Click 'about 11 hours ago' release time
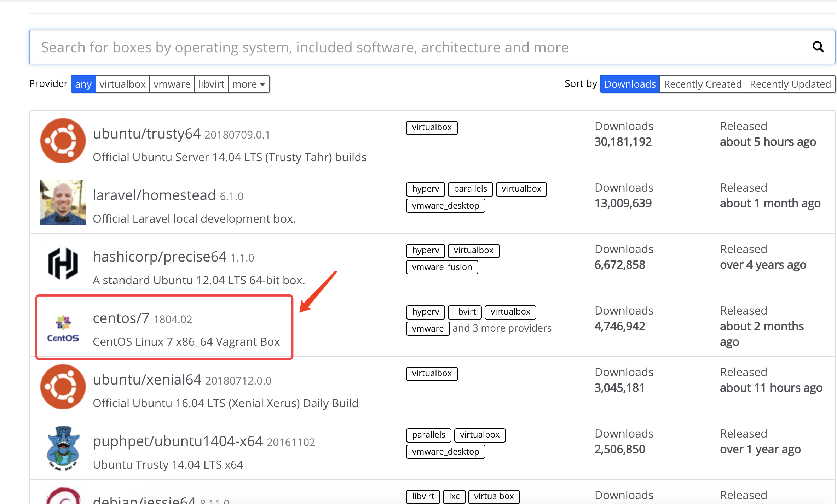This screenshot has height=504, width=837. [771, 388]
